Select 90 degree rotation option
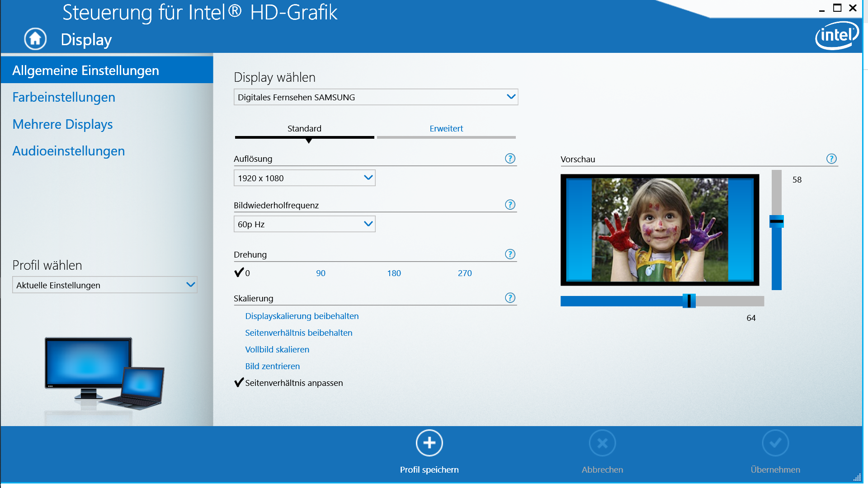The image size is (868, 488). [x=321, y=273]
